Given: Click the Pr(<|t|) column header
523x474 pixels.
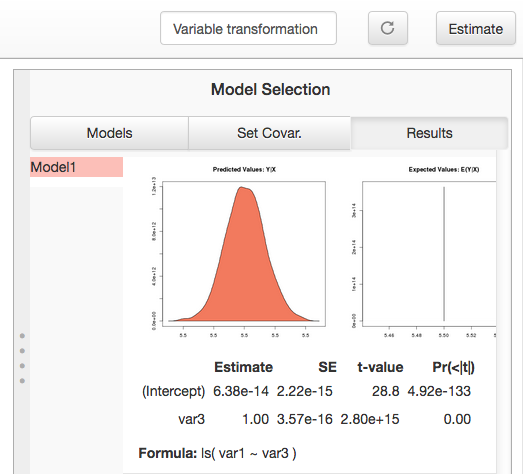Looking at the screenshot, I should click(x=453, y=368).
